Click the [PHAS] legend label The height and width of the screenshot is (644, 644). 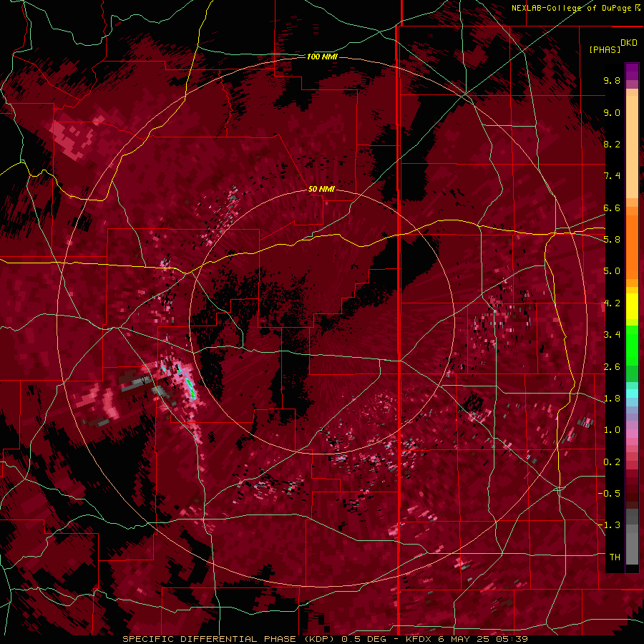(x=605, y=49)
